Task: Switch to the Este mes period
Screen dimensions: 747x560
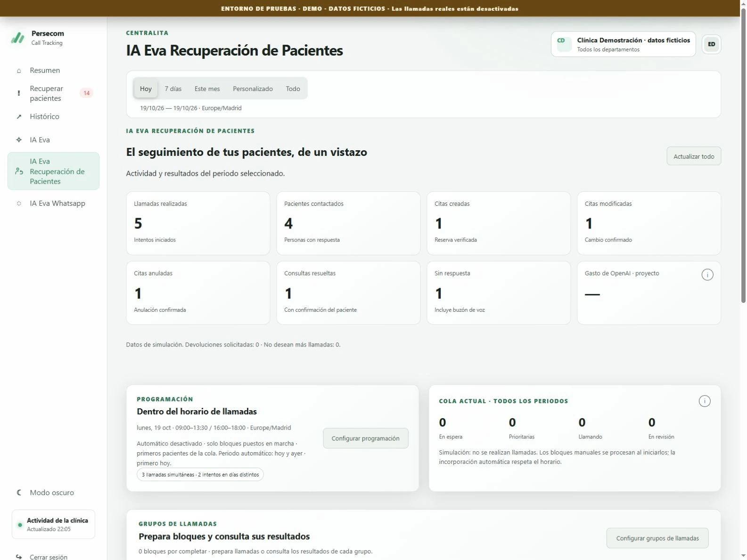Action: 207,89
